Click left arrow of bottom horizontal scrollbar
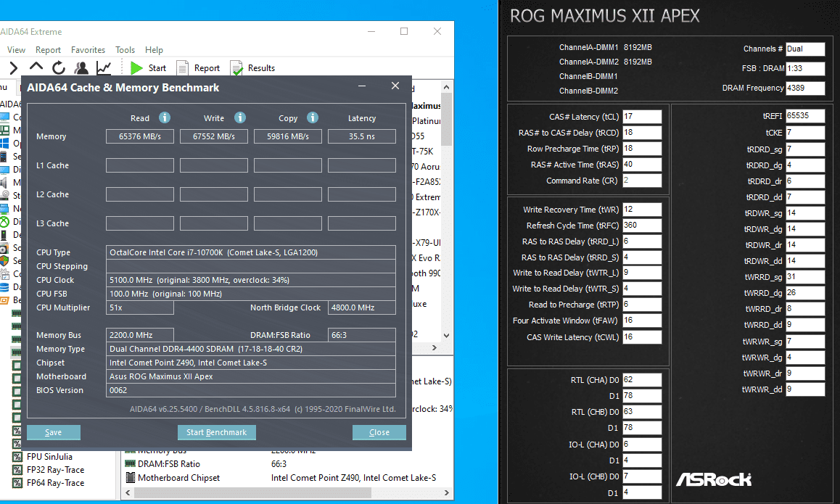Image resolution: width=840 pixels, height=504 pixels. [x=128, y=492]
